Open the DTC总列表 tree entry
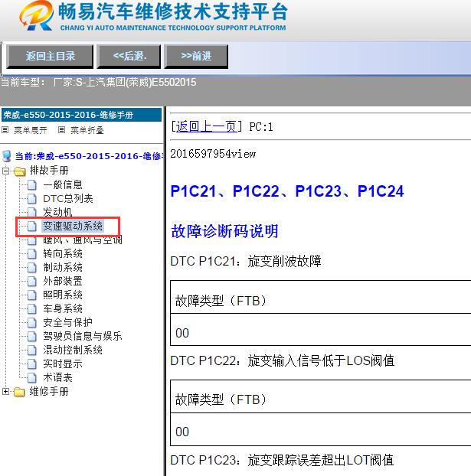 [68, 198]
